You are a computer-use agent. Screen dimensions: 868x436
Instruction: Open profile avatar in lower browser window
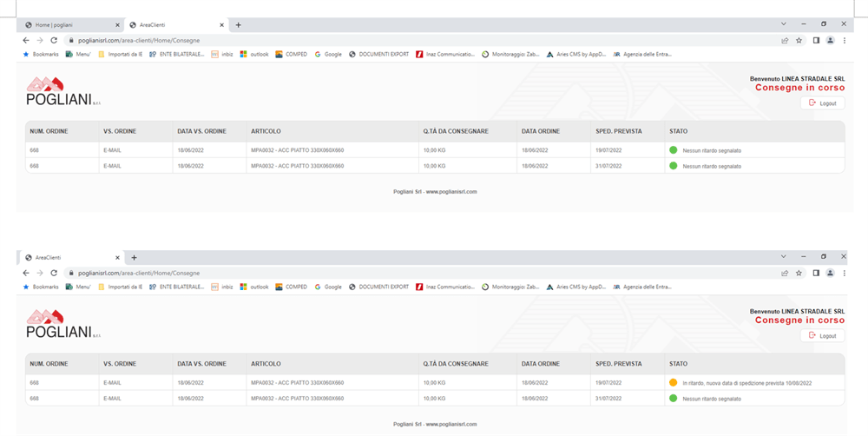(x=830, y=273)
